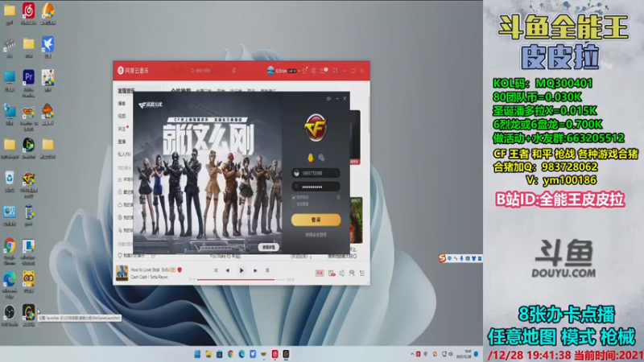This screenshot has width=644, height=362.
Task: Open messages icon in NetEase Music header
Action: (x=324, y=71)
